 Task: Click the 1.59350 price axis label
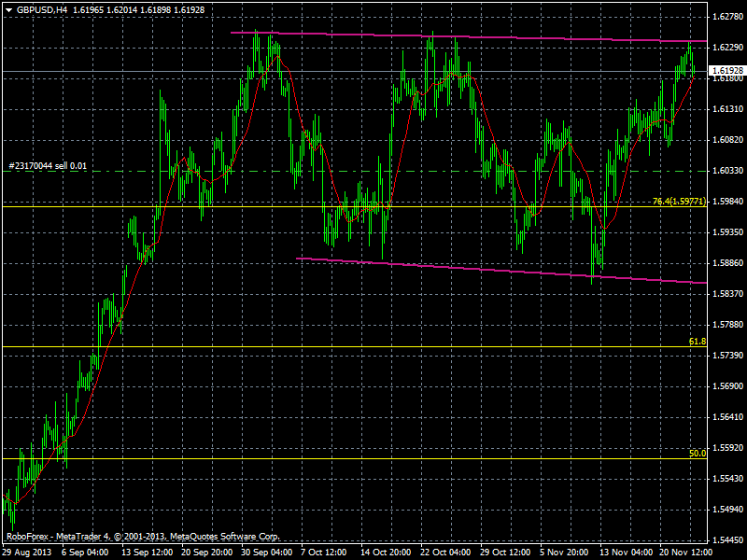click(727, 232)
